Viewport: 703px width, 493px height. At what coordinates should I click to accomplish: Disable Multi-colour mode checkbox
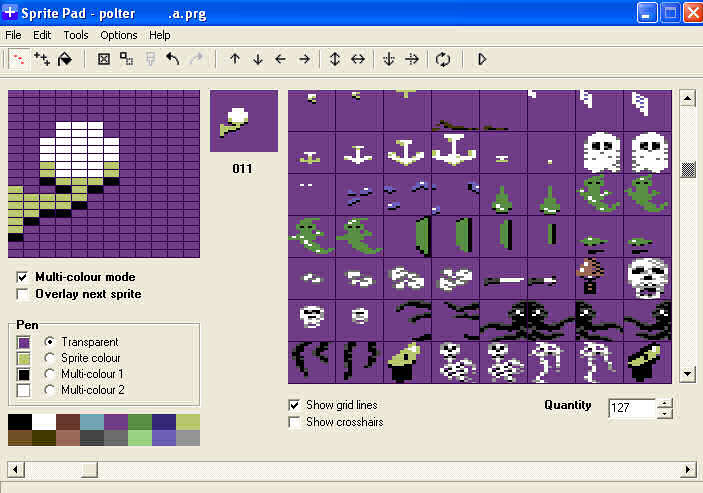(x=23, y=277)
